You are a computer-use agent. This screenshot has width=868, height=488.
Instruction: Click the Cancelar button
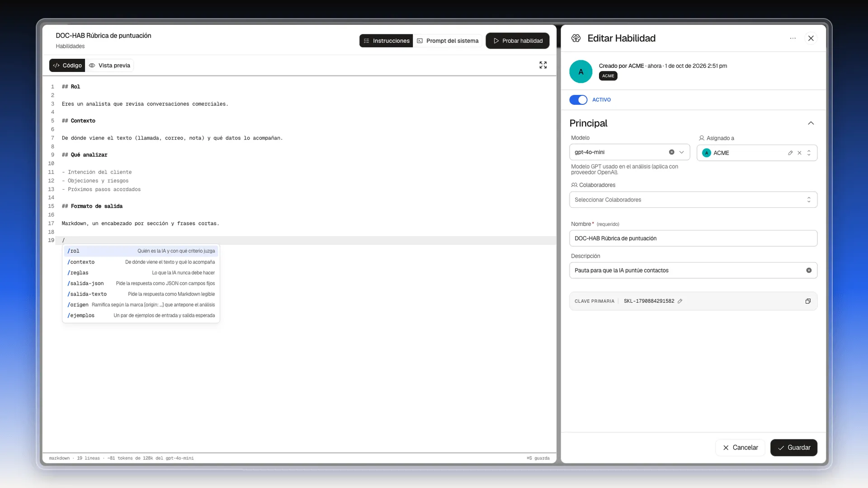tap(740, 447)
